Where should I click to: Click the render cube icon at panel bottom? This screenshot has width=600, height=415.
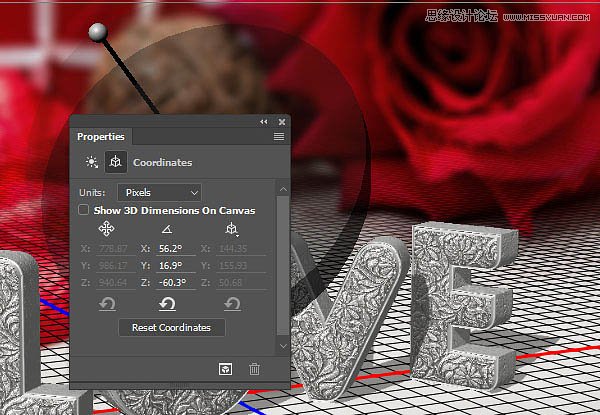225,369
